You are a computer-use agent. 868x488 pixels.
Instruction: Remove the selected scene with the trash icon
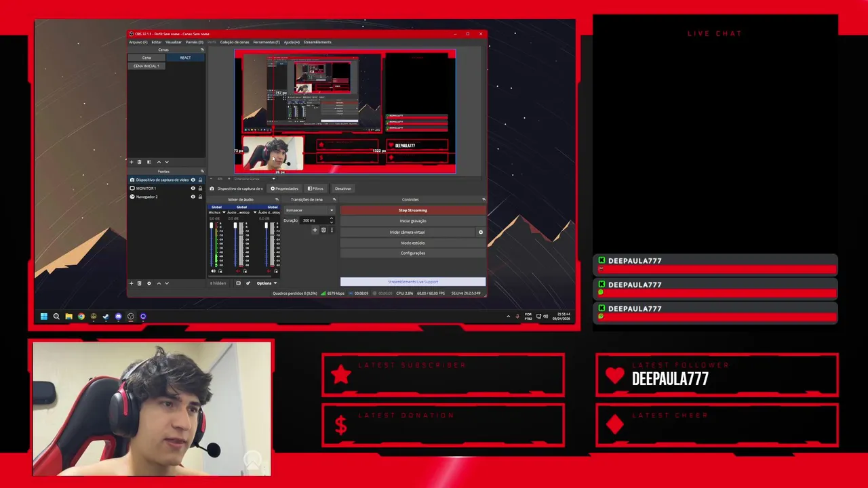[x=140, y=162]
